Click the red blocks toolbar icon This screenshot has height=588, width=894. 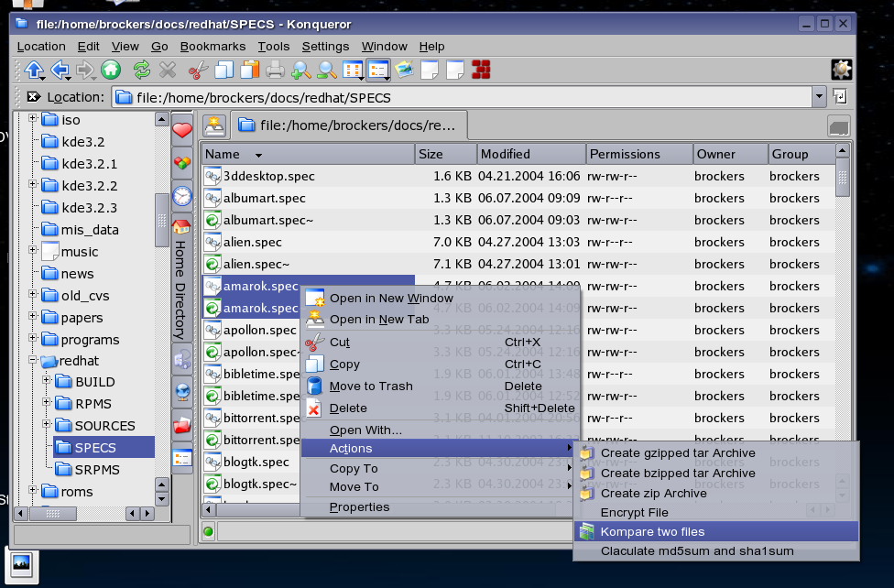pyautogui.click(x=481, y=71)
